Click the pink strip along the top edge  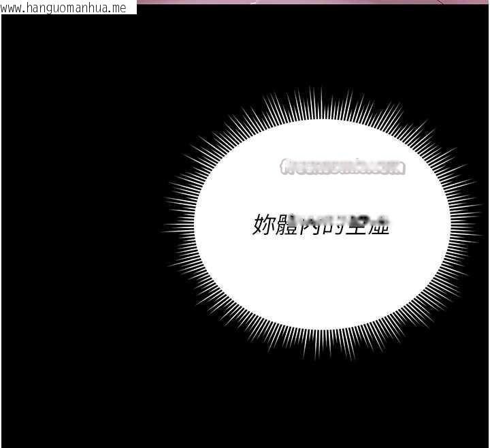click(x=306, y=2)
